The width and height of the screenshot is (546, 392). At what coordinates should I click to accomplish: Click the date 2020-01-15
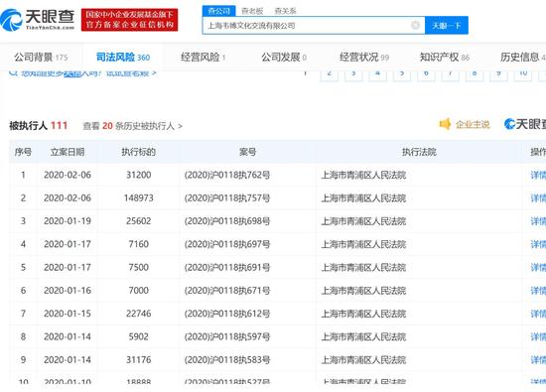(x=68, y=314)
